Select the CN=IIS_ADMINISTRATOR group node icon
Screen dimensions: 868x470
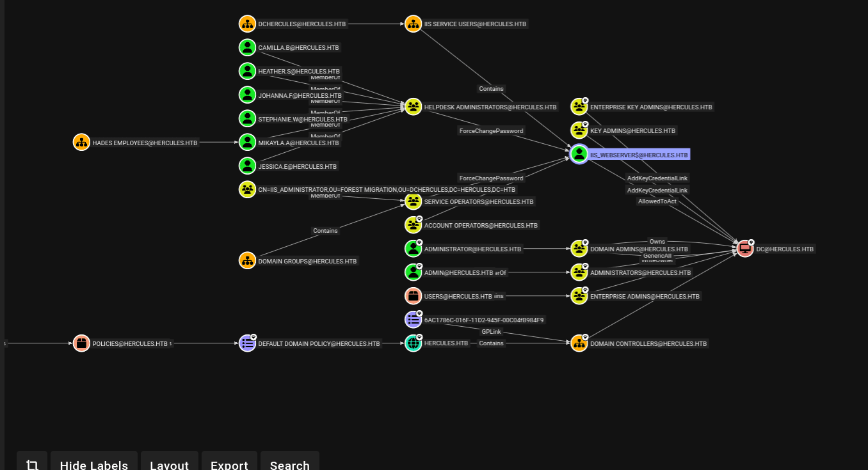click(x=247, y=189)
